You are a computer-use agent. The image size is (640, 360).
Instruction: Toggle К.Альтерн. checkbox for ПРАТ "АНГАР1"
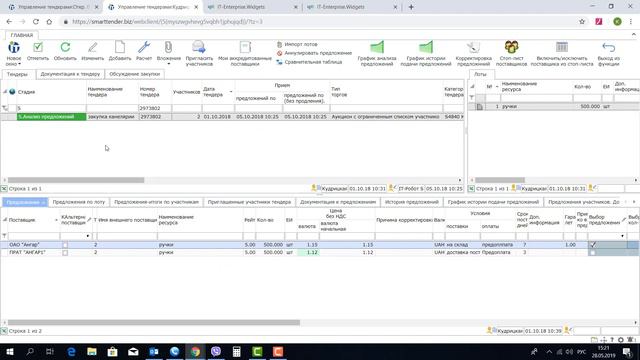point(65,253)
